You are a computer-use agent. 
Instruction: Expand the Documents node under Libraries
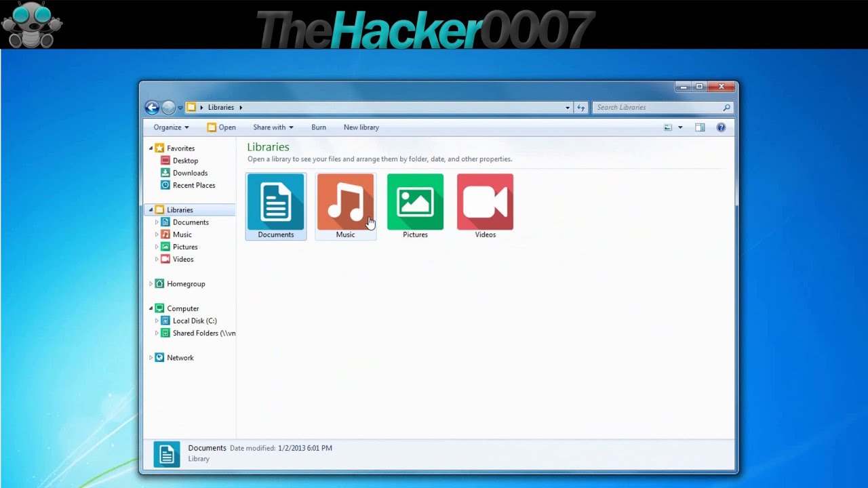(157, 222)
